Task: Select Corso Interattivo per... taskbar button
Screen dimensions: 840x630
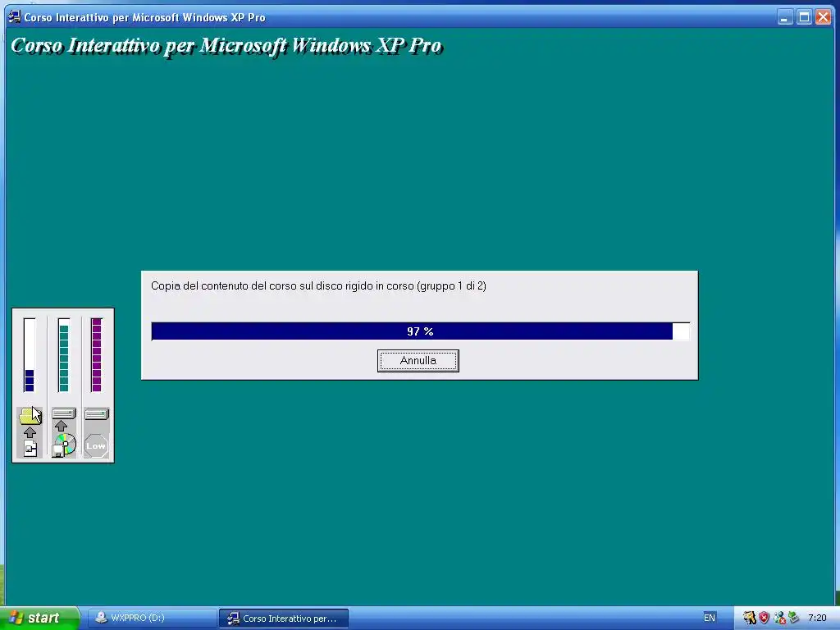Action: 283,619
